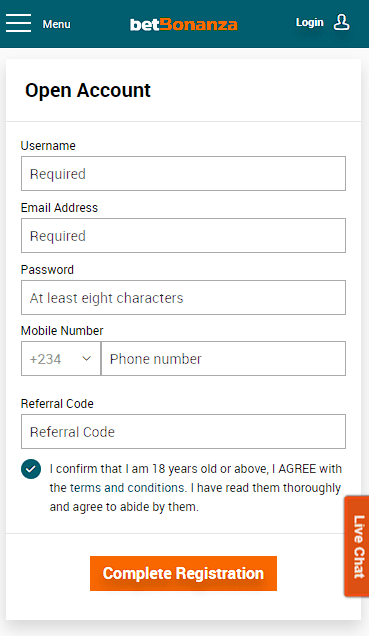
Task: Click the user profile icon
Action: coord(341,22)
